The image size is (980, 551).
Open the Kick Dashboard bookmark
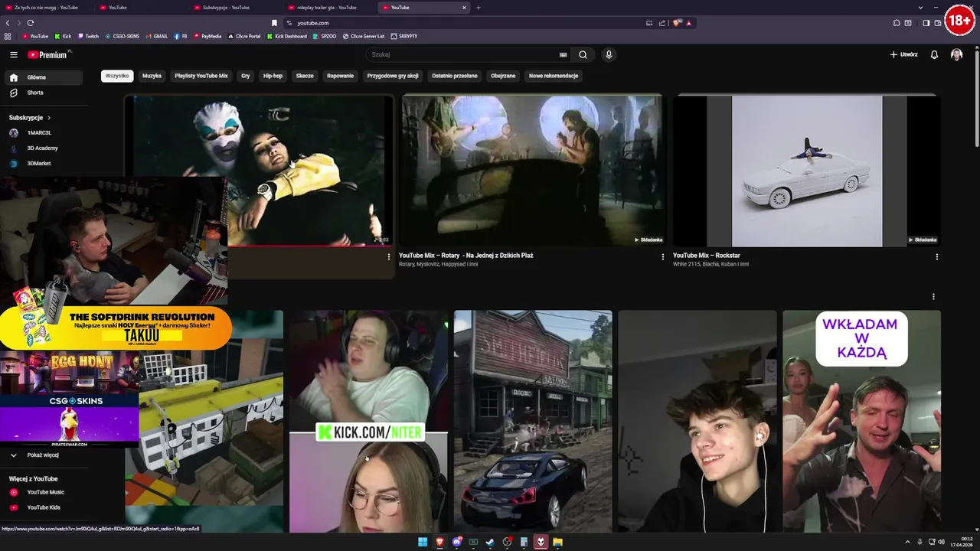tap(287, 36)
